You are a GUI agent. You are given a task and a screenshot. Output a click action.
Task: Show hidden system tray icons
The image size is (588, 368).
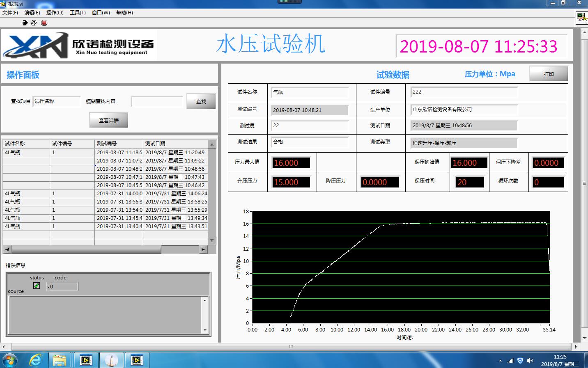click(500, 361)
